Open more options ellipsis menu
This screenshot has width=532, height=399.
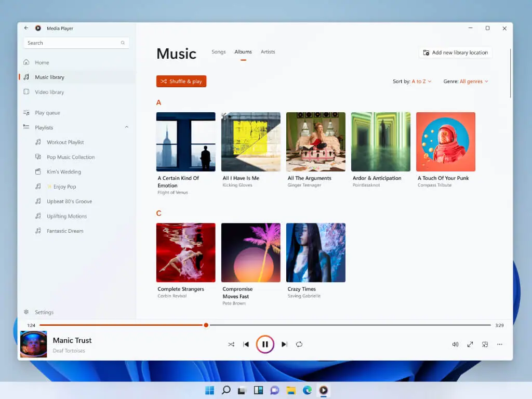(x=500, y=344)
